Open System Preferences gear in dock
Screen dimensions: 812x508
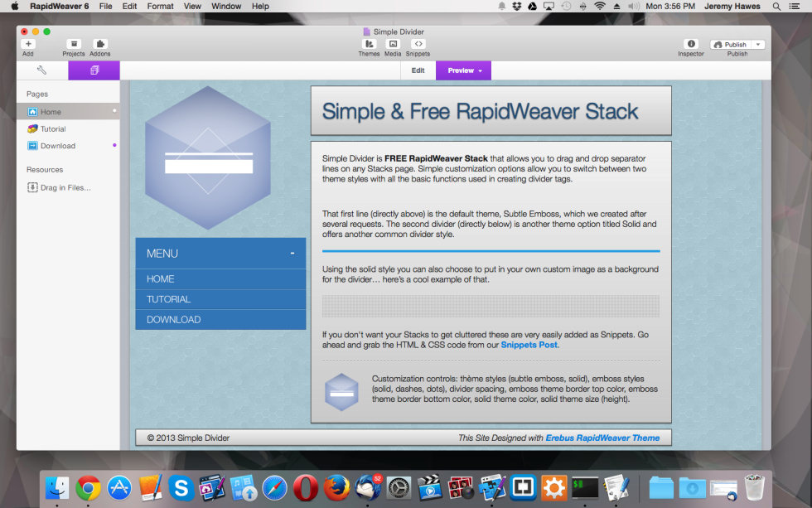pyautogui.click(x=399, y=488)
